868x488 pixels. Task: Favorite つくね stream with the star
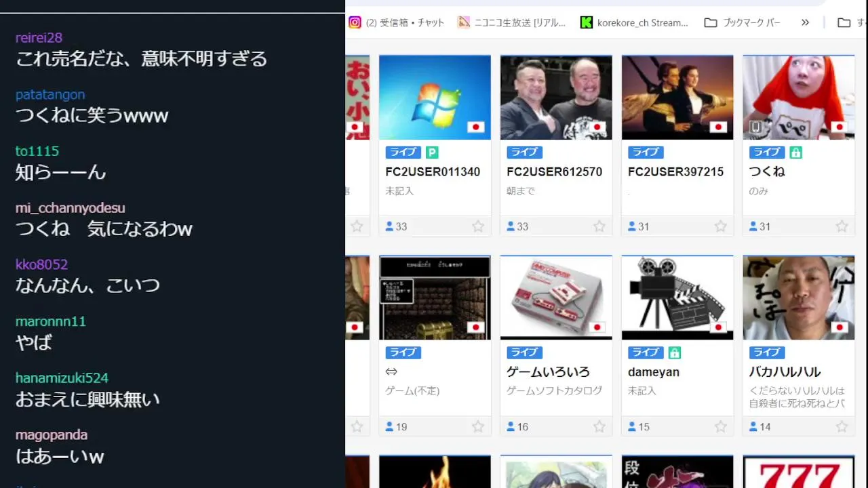tap(842, 226)
